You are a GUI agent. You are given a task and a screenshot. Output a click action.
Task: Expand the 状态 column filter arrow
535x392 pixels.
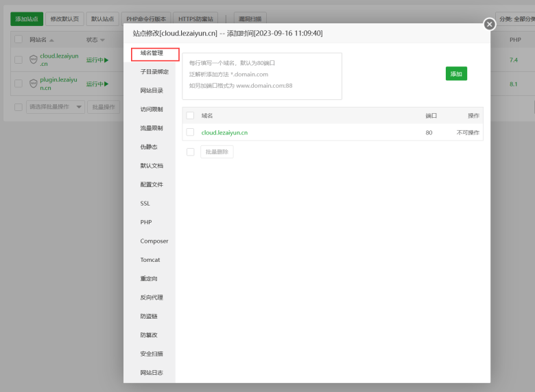tap(102, 40)
